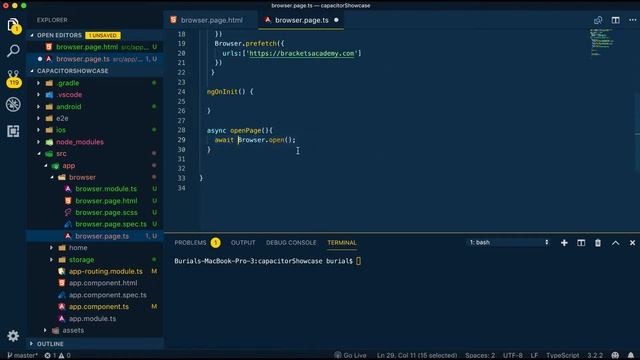Expand the assets folder
The width and height of the screenshot is (640, 360).
[73, 330]
